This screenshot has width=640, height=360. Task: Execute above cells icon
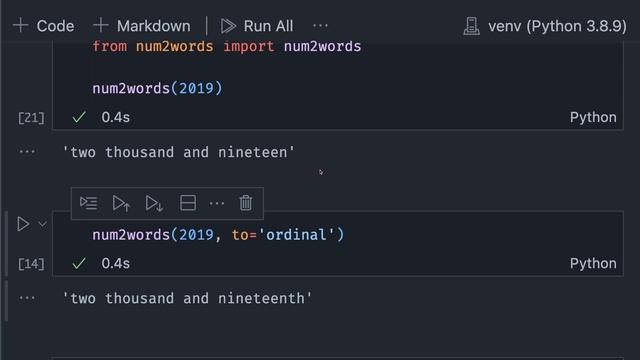click(x=121, y=203)
